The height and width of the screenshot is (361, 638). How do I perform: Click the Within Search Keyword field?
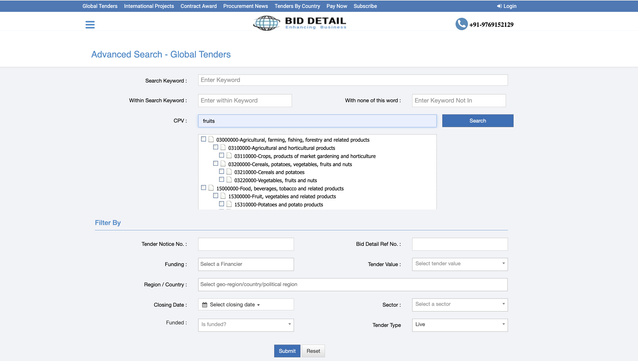[245, 101]
